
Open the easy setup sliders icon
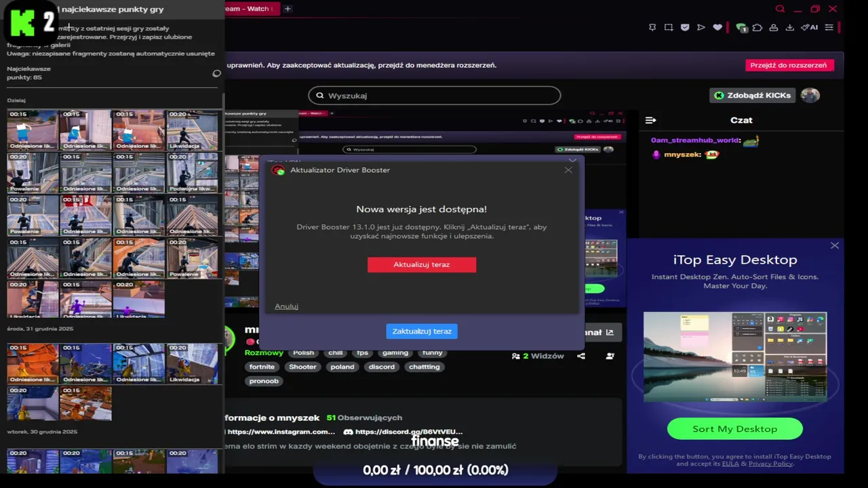point(829,27)
